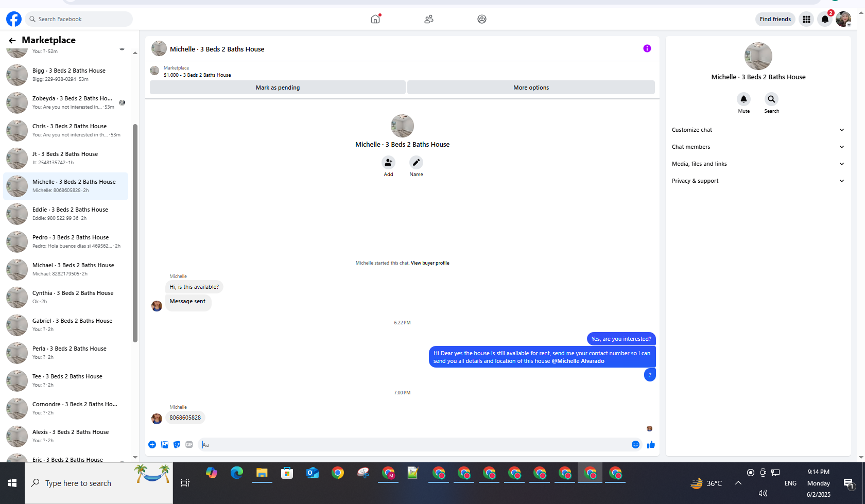
Task: Open Outlook from taskbar
Action: pyautogui.click(x=313, y=473)
